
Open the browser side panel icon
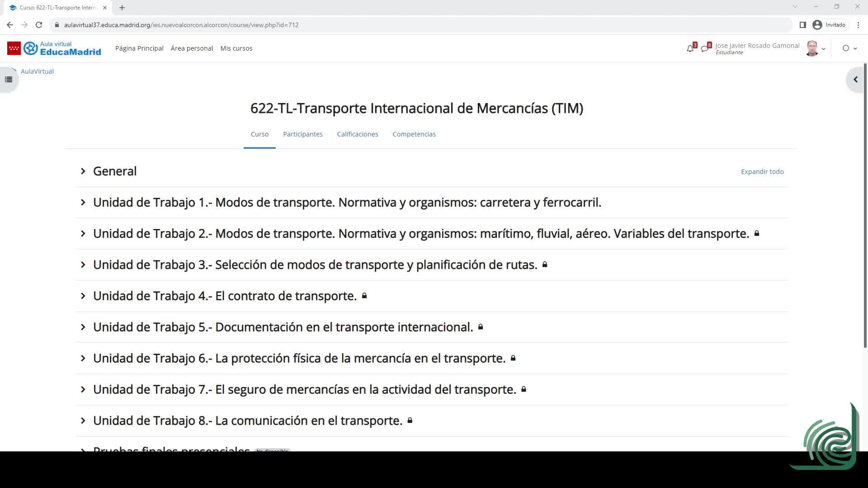(x=802, y=25)
